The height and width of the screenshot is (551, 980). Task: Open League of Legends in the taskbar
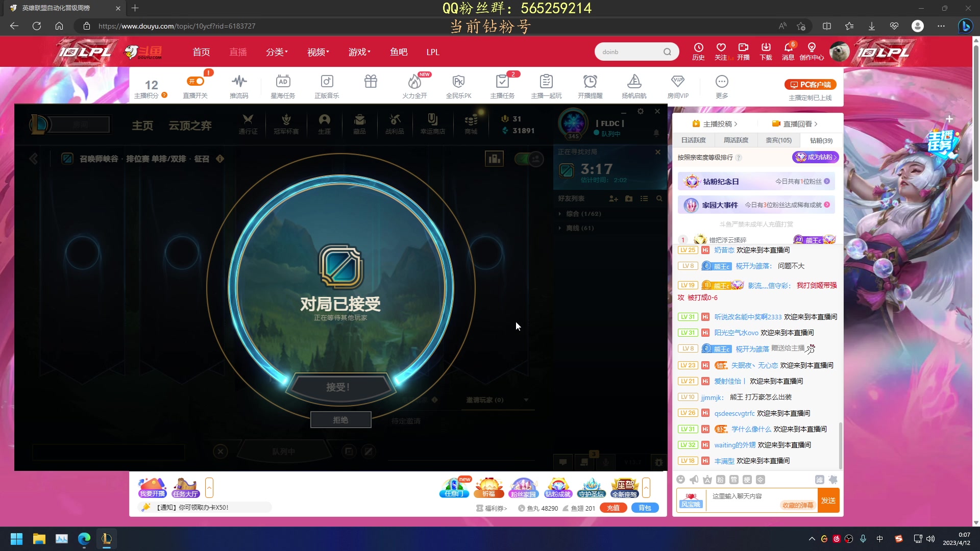107,539
